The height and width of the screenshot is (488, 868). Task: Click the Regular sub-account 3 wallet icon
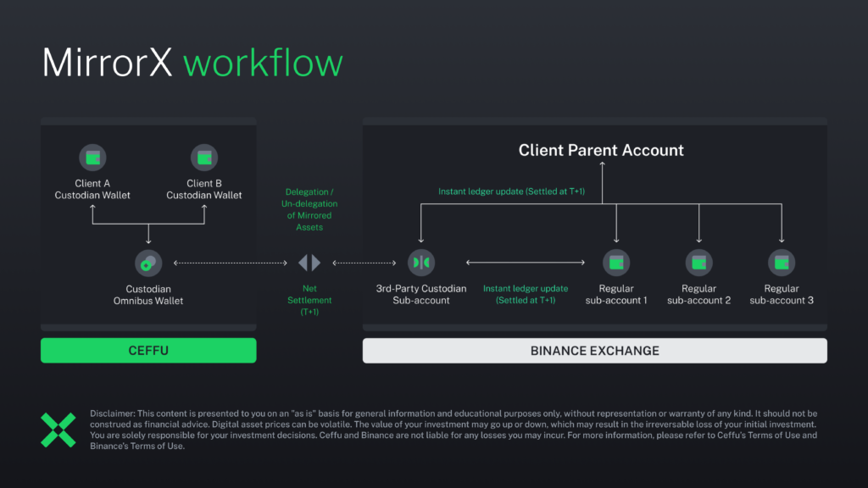(782, 263)
